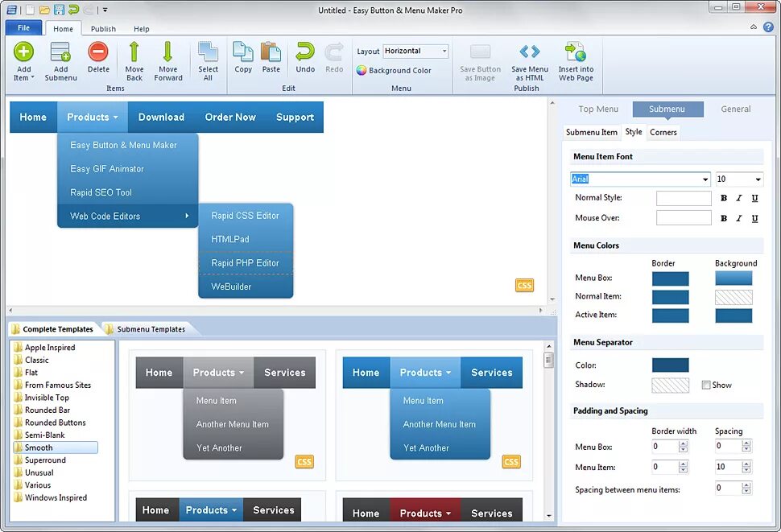781x532 pixels.
Task: Open the Corners sub-tab
Action: (663, 132)
